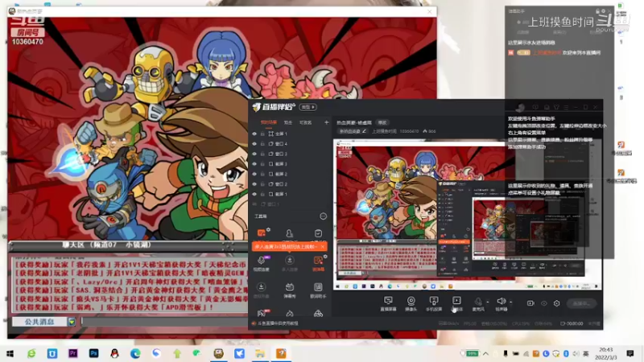Show hidden tray icons chevron

(x=486, y=353)
